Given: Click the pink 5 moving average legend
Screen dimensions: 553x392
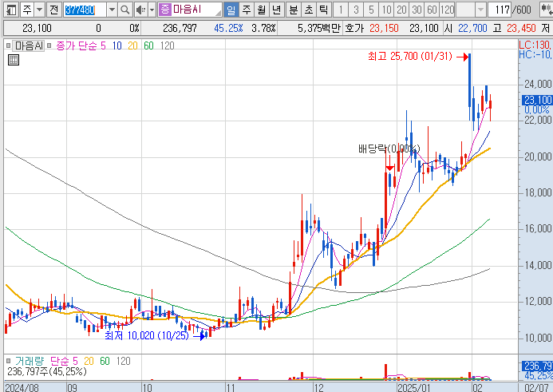Looking at the screenshot, I should (x=103, y=46).
